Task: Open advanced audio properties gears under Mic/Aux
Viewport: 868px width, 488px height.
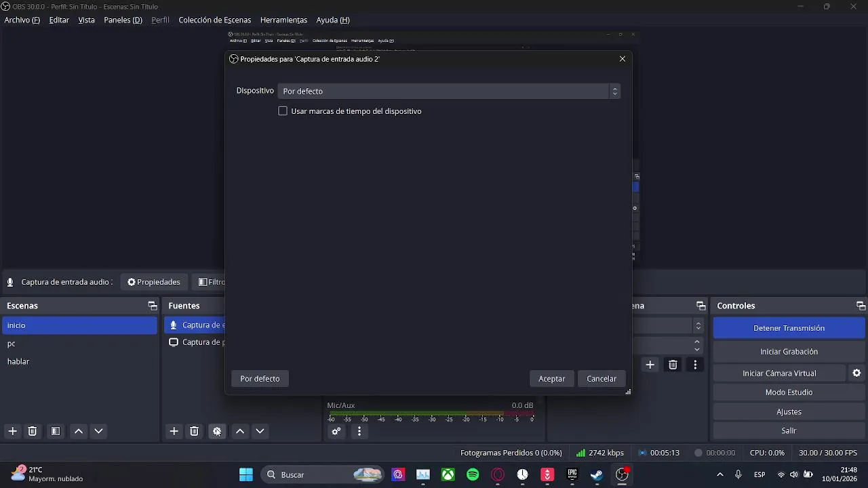Action: (x=336, y=431)
